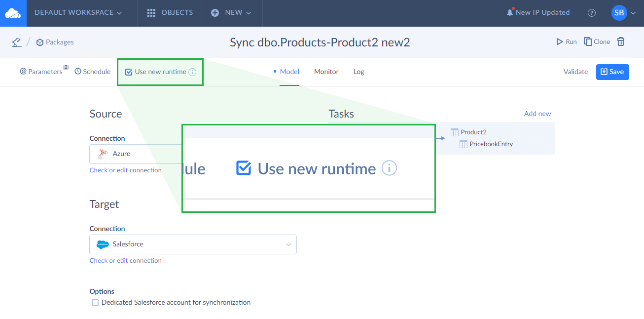Go to Packages breadcrumb
This screenshot has height=319, width=644.
coord(55,42)
